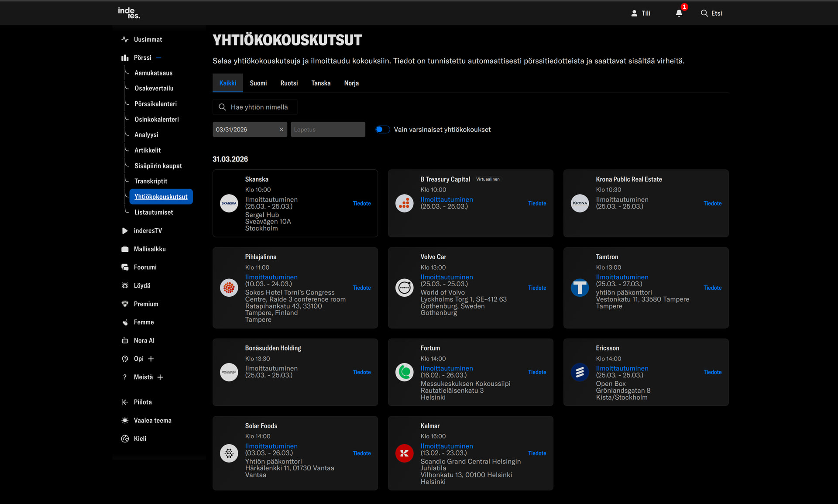Click Bonäsudden Holding logo

pyautogui.click(x=229, y=372)
